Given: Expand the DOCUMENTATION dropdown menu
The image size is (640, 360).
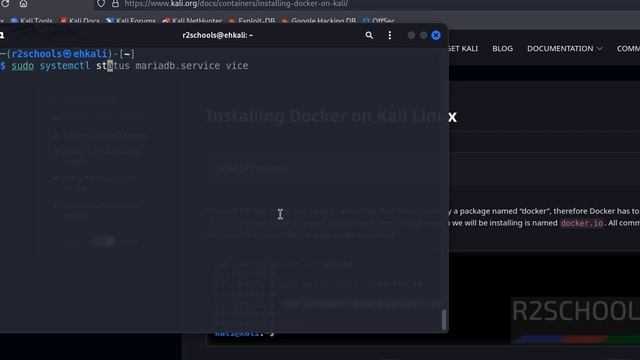Looking at the screenshot, I should pyautogui.click(x=564, y=49).
